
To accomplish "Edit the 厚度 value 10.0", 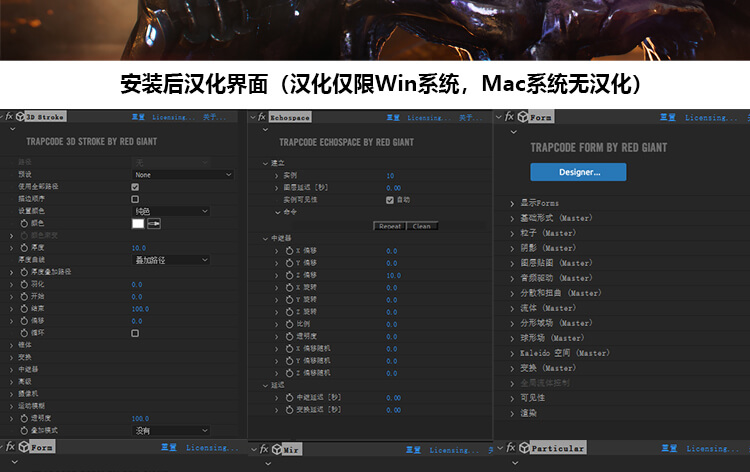I will 139,248.
